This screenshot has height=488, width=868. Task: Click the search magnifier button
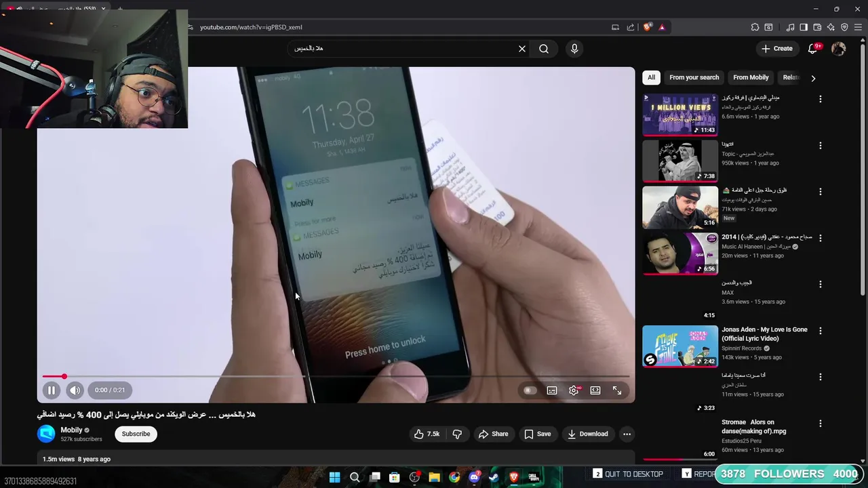(544, 49)
